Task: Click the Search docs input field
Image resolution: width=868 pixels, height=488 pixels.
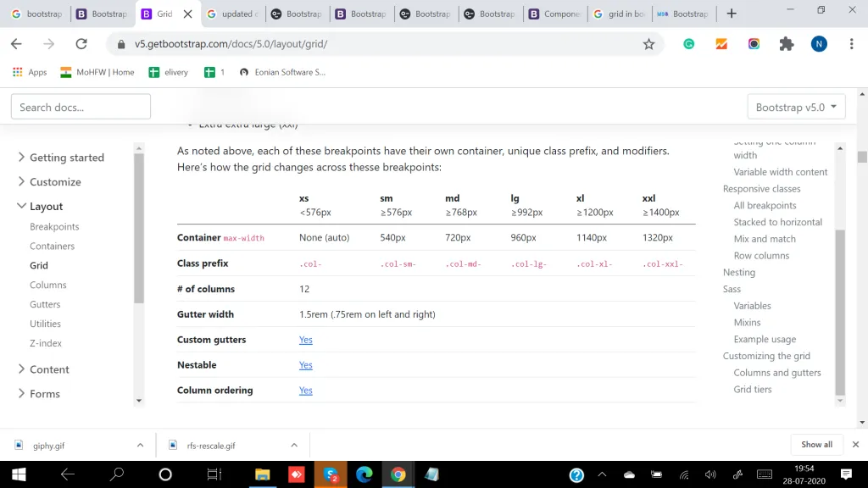Action: [x=81, y=107]
